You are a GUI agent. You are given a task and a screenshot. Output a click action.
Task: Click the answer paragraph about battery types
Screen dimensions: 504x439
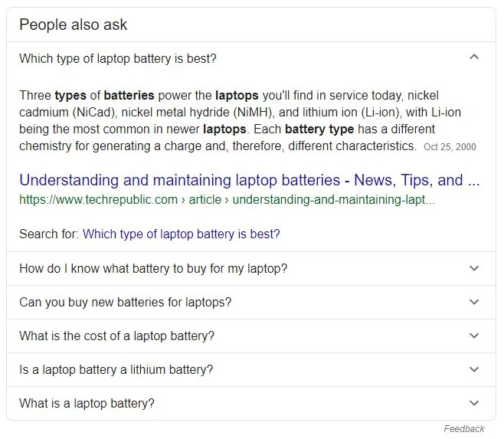[230, 120]
